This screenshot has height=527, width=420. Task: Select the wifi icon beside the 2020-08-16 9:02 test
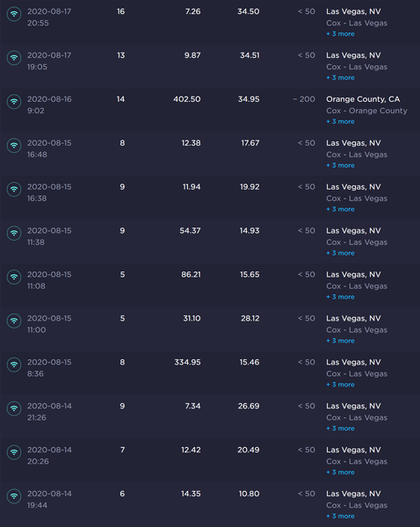[14, 102]
